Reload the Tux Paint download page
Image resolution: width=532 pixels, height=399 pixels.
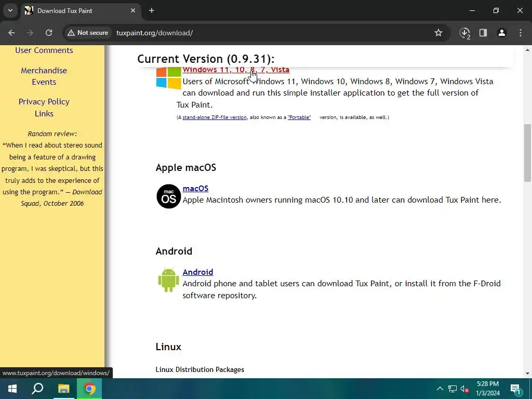click(x=49, y=33)
